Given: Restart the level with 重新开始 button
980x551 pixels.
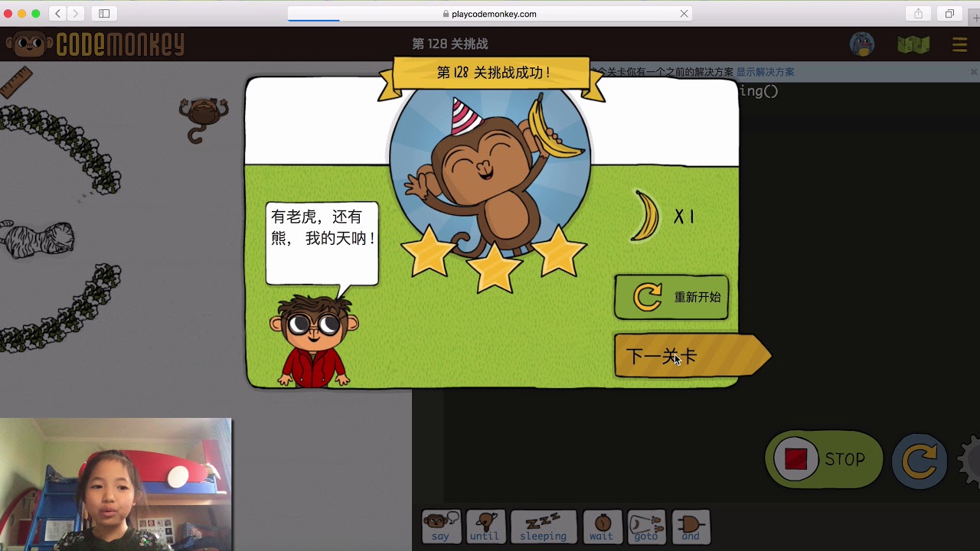Looking at the screenshot, I should (671, 297).
